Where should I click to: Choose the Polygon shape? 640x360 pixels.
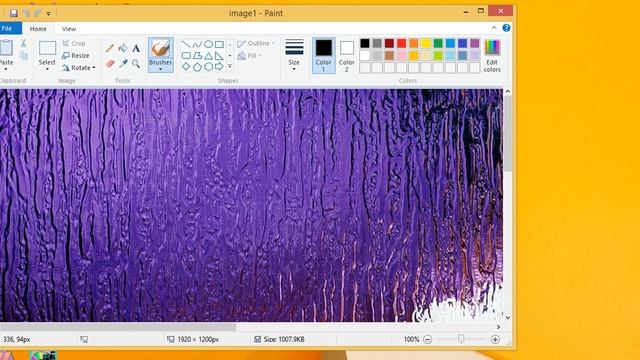click(197, 56)
